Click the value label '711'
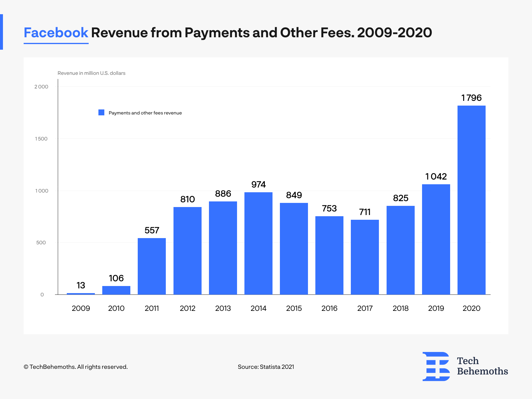 click(365, 212)
